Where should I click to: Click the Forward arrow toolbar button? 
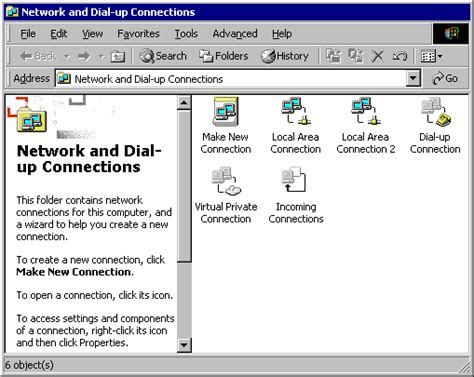pos(84,56)
